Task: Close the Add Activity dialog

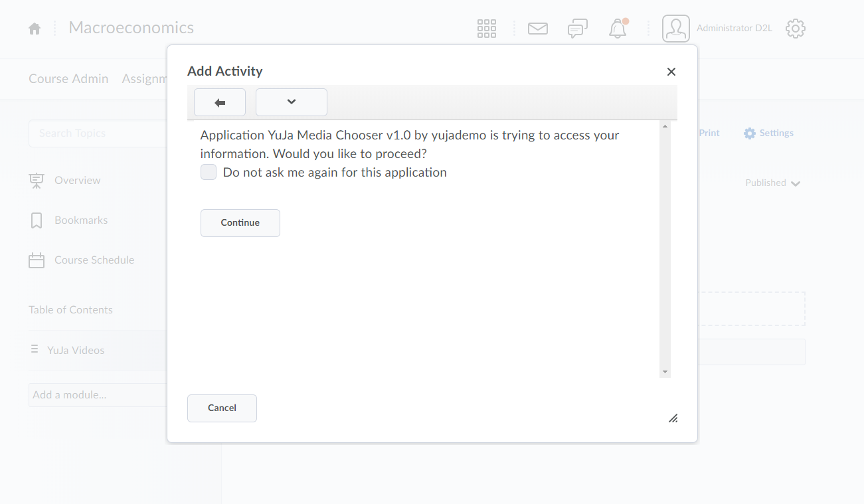Action: 671,72
